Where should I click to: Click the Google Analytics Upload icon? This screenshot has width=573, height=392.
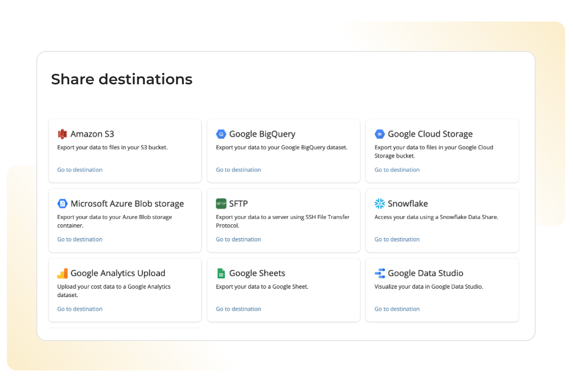click(62, 273)
